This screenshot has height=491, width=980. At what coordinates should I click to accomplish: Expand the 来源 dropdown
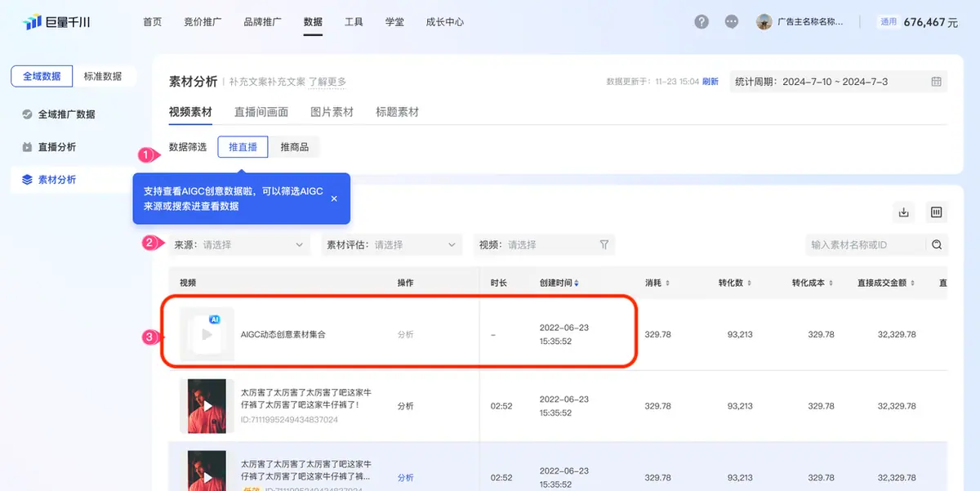(x=239, y=244)
